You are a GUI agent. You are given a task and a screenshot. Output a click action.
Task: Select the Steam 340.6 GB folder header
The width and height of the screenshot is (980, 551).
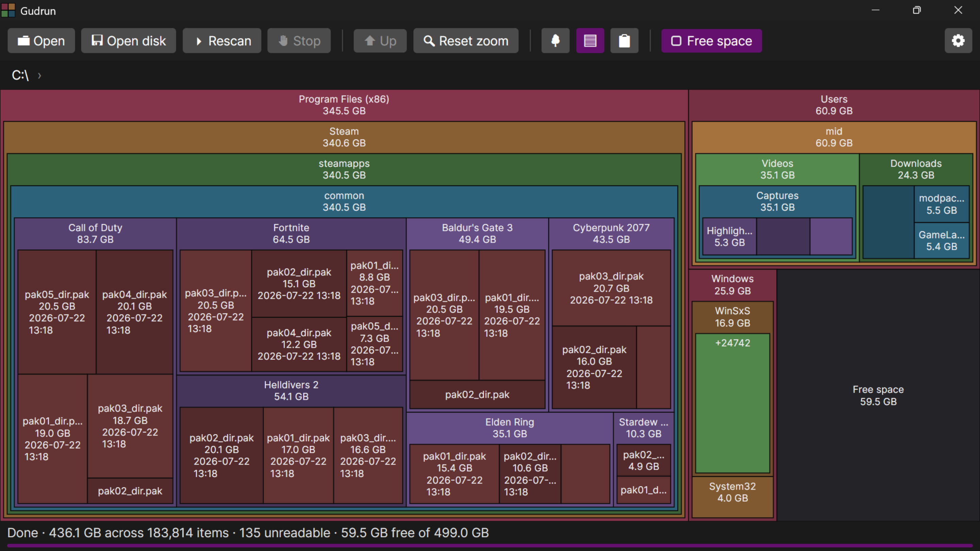[344, 137]
